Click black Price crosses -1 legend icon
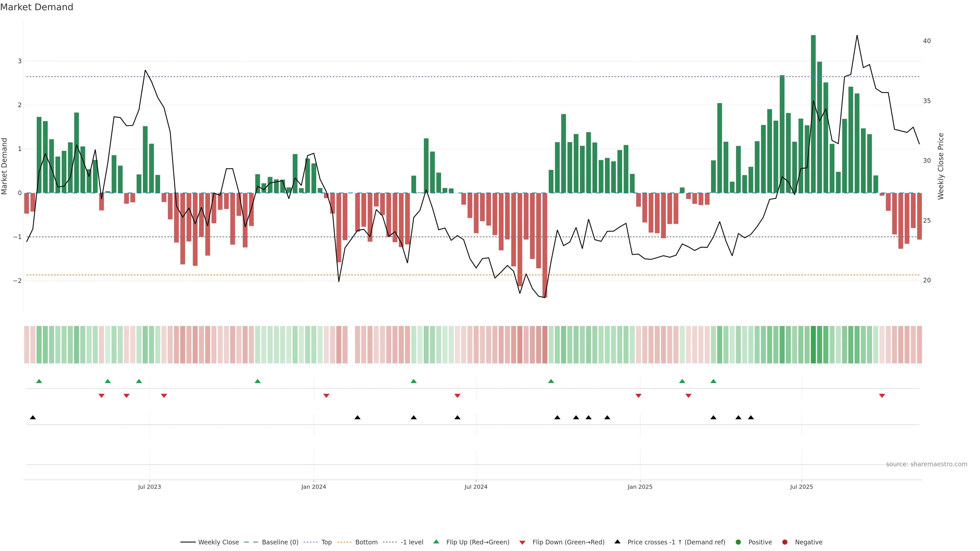Image resolution: width=980 pixels, height=551 pixels. [x=617, y=542]
